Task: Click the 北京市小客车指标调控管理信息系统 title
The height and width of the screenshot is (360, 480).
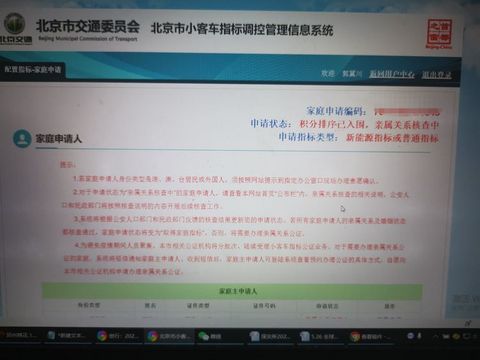Action: coord(242,29)
